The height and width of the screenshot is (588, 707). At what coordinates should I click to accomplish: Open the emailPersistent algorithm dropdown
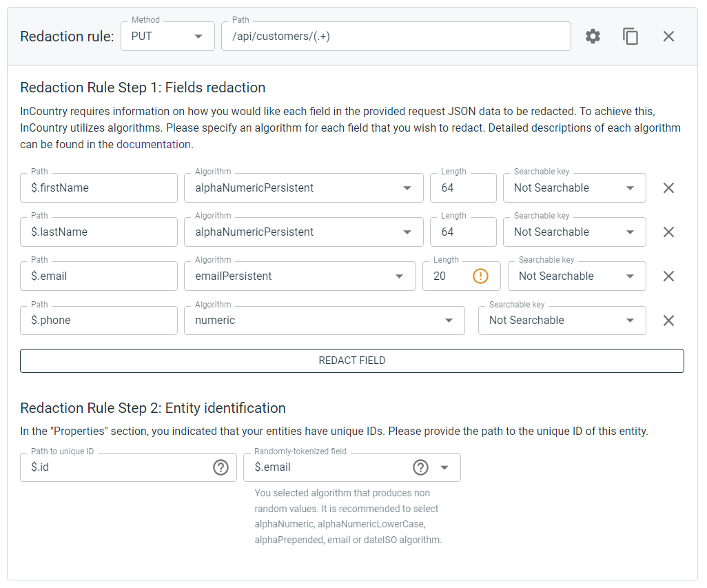pos(399,276)
